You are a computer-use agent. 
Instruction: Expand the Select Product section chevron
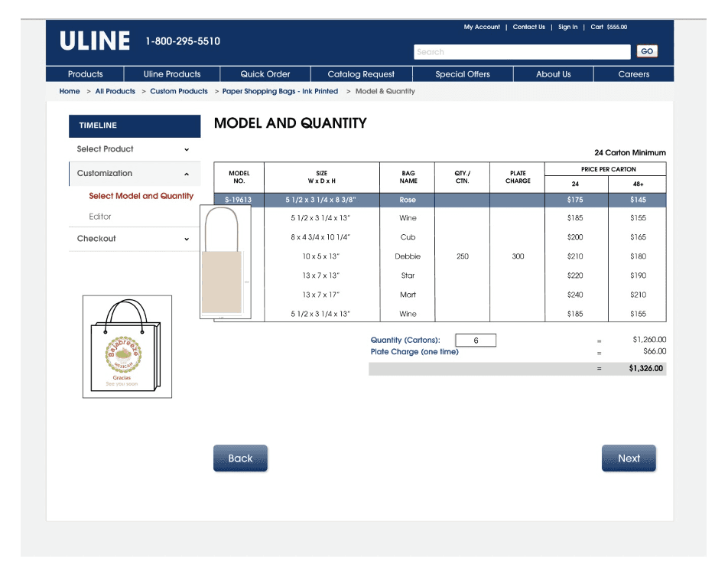[x=187, y=150]
